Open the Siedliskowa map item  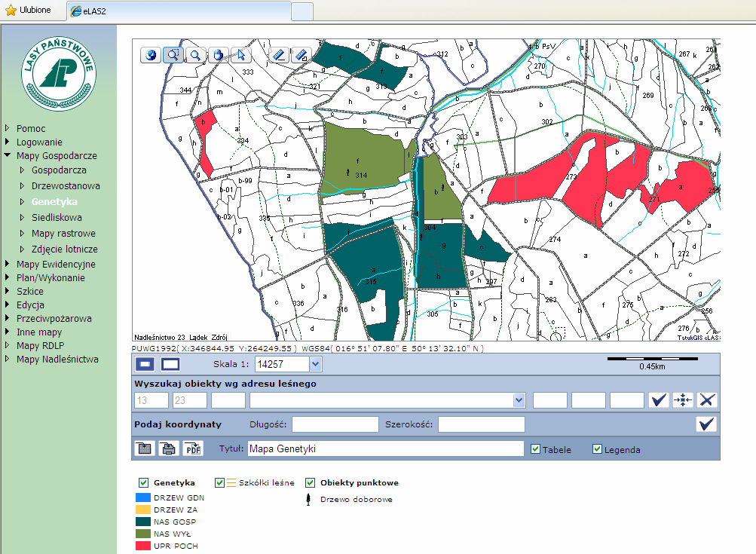57,217
